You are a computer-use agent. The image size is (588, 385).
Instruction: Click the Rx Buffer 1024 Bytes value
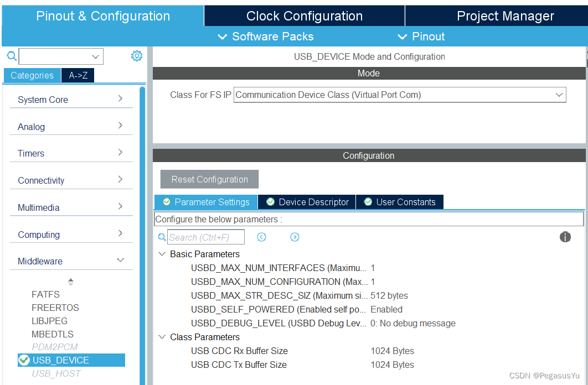pos(392,351)
